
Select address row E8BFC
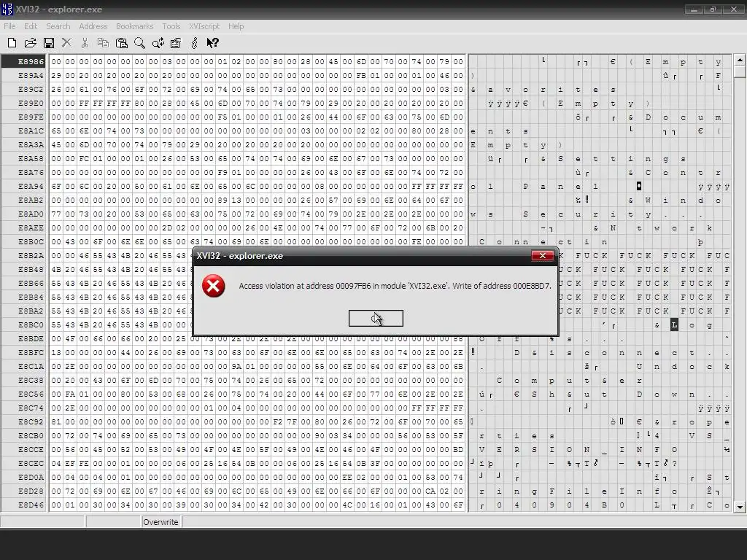25,352
